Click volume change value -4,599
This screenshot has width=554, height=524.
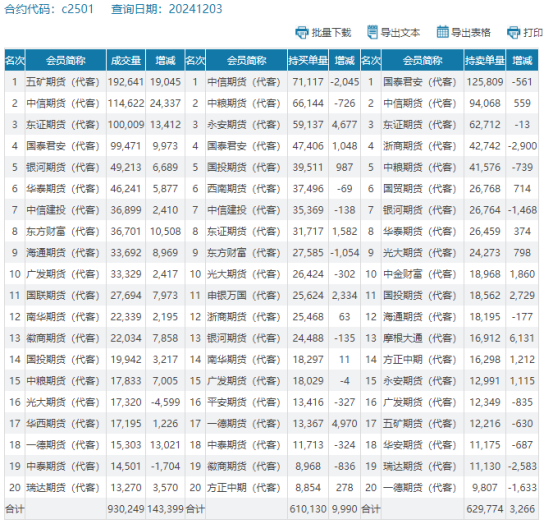pyautogui.click(x=165, y=402)
